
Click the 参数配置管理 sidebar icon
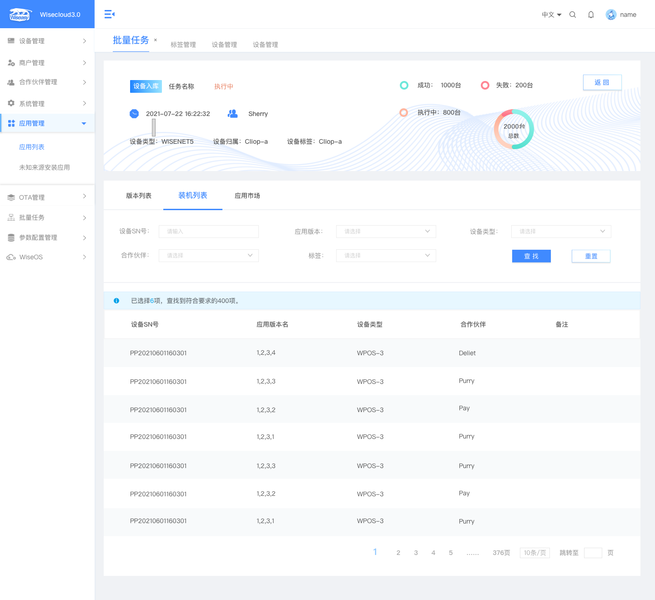11,237
